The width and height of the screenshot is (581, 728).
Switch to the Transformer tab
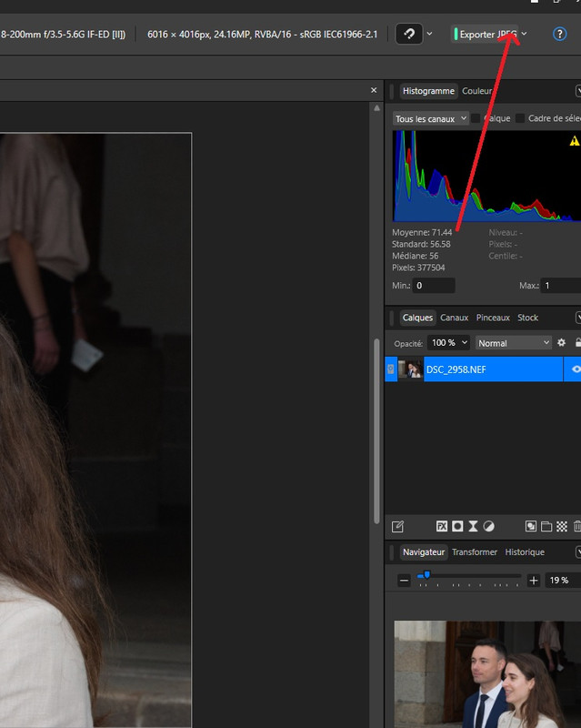coord(475,552)
